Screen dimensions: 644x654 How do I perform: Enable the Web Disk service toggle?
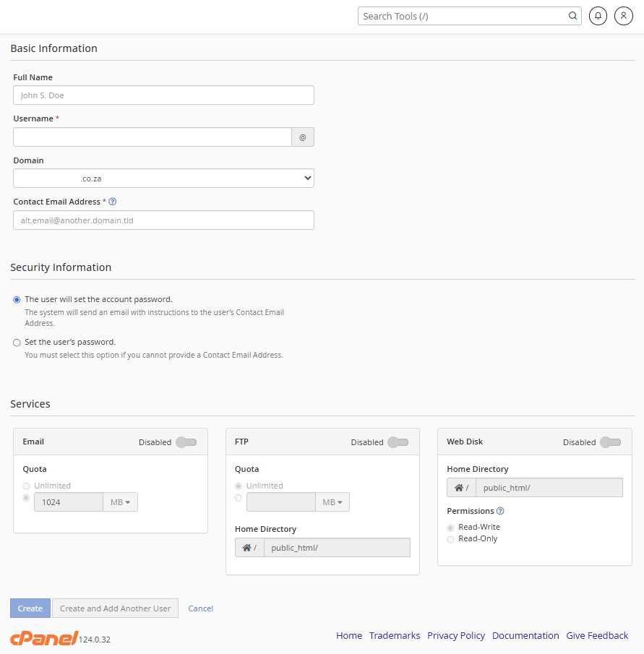[x=610, y=442]
